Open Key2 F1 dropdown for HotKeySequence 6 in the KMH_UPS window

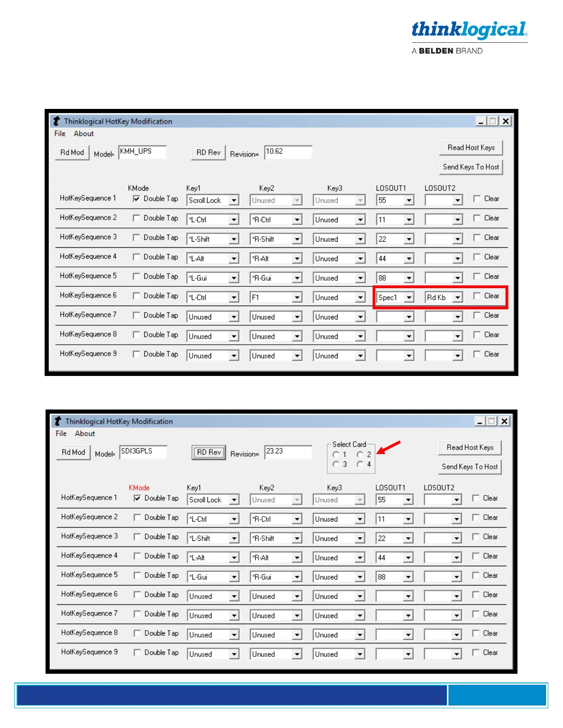[297, 297]
